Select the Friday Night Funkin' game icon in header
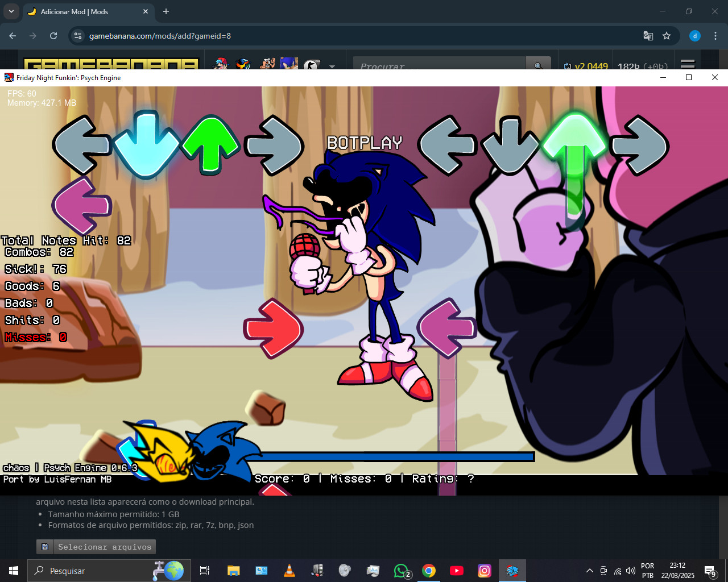The height and width of the screenshot is (582, 728). (x=221, y=64)
